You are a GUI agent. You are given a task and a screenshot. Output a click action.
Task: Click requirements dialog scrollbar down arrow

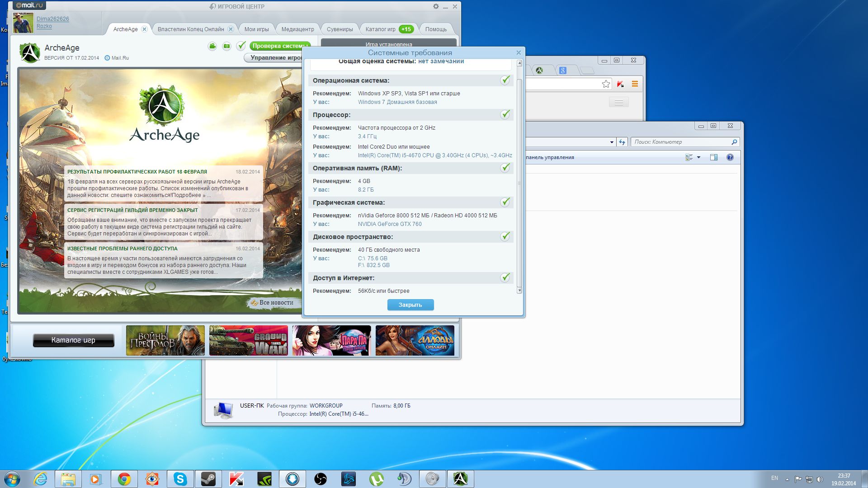(x=519, y=290)
